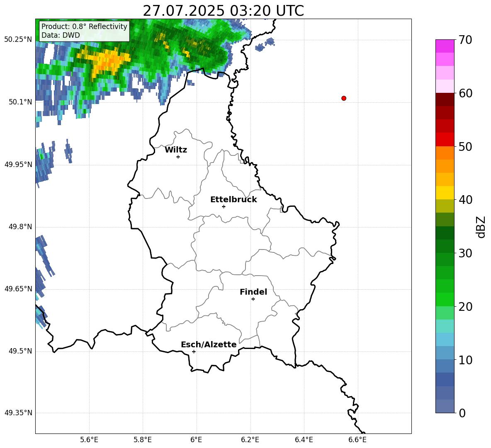491x448 pixels.
Task: Click the yellow colorbar segment at 40
Action: click(445, 193)
